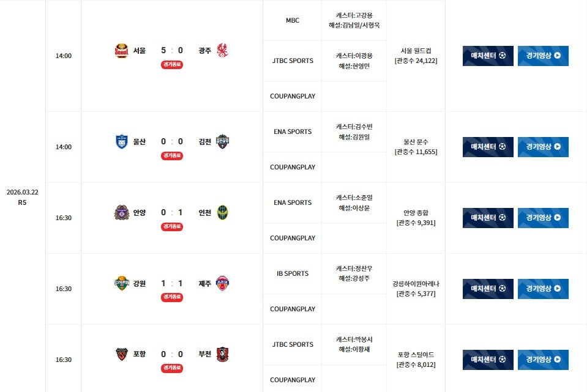Open 매치센터 for Gangwon vs Jeju
The width and height of the screenshot is (587, 392).
point(488,289)
